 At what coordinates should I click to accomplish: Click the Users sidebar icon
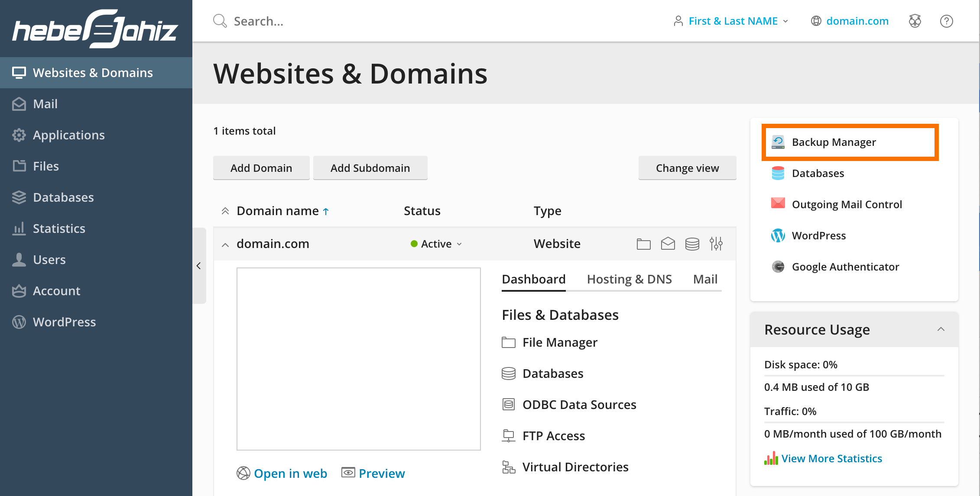pyautogui.click(x=19, y=260)
